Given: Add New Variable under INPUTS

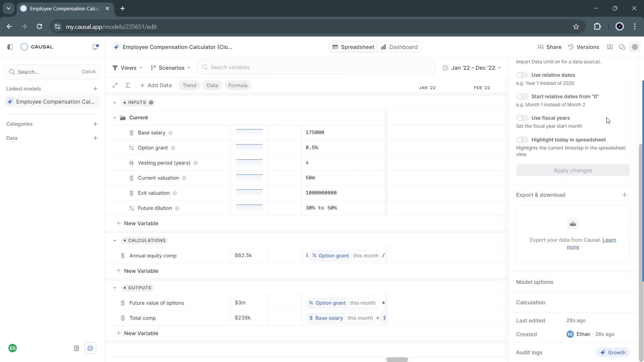Looking at the screenshot, I should [137, 223].
